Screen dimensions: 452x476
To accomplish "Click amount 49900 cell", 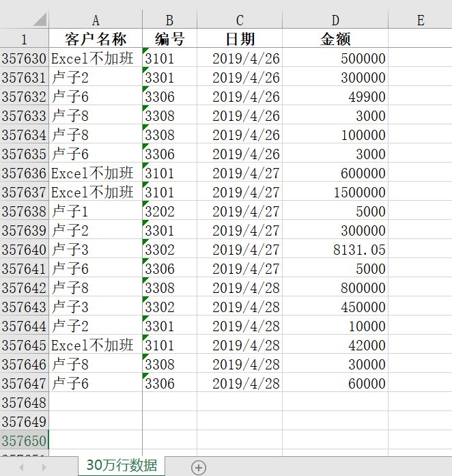I will 335,96.
